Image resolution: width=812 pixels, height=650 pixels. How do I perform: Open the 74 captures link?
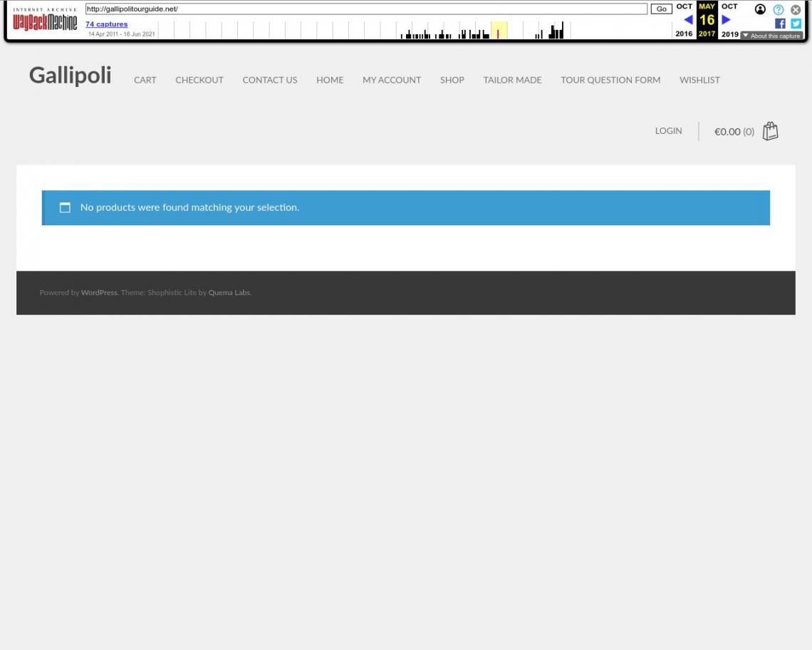(x=106, y=24)
